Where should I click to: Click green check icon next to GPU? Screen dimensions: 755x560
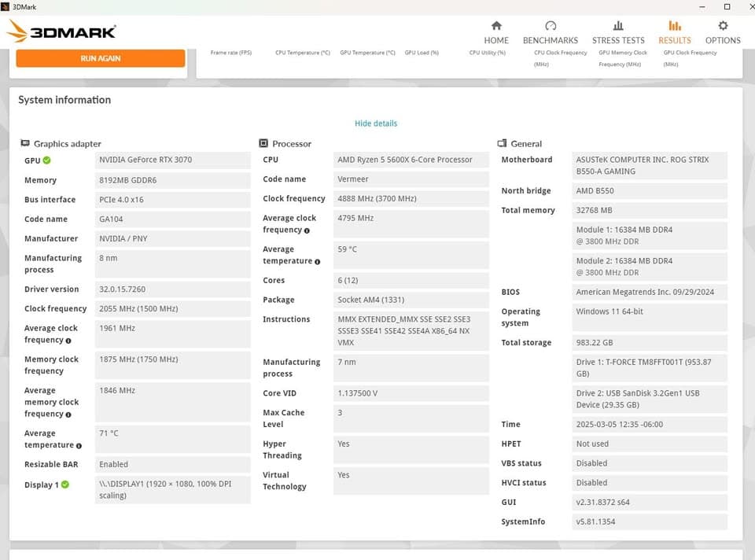click(x=46, y=160)
